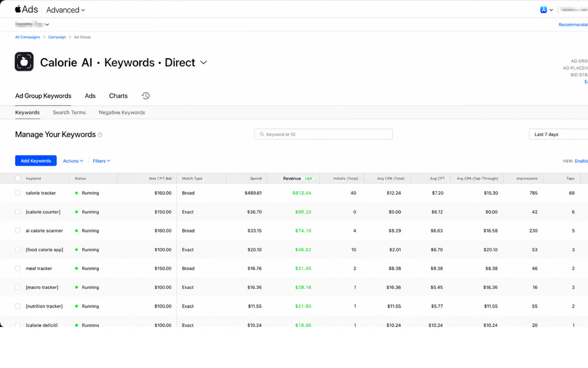
Task: Click the green status dot for calorie tracker
Action: pyautogui.click(x=76, y=193)
